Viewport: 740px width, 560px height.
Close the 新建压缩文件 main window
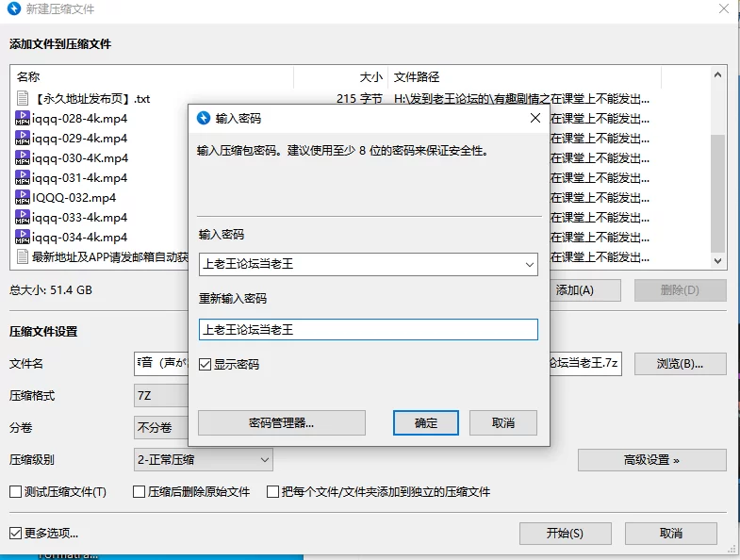(x=723, y=8)
